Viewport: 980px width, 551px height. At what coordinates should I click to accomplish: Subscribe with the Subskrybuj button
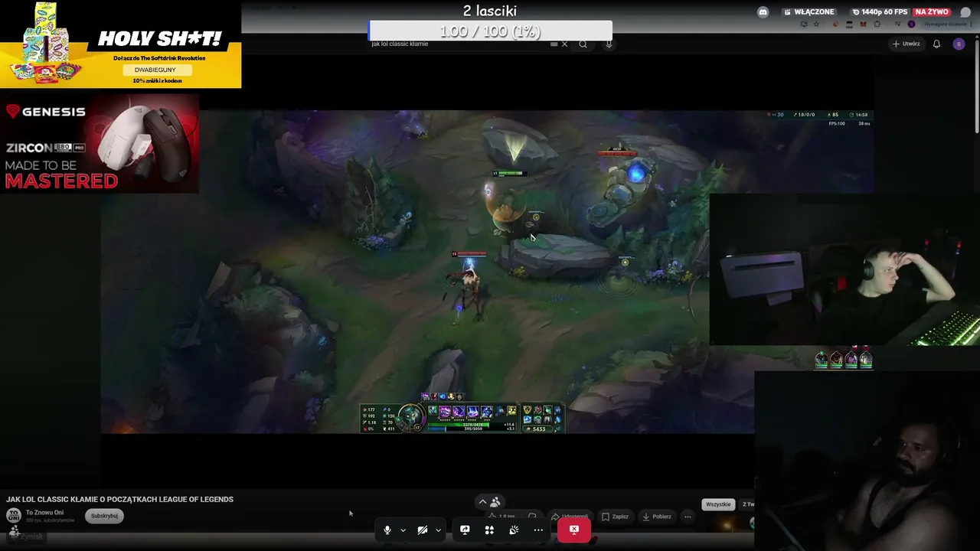(104, 516)
